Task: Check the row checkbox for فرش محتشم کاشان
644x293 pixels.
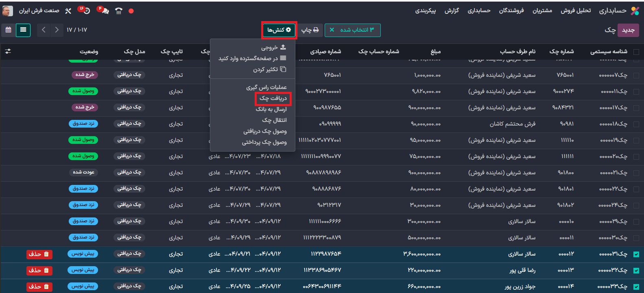Action: click(x=636, y=124)
